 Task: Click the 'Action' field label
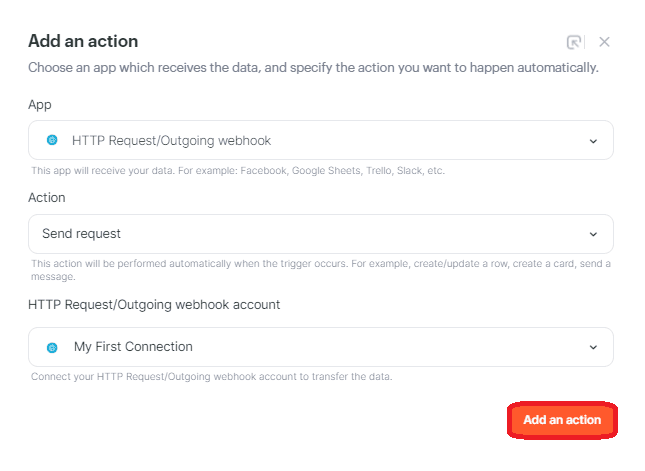(x=47, y=198)
